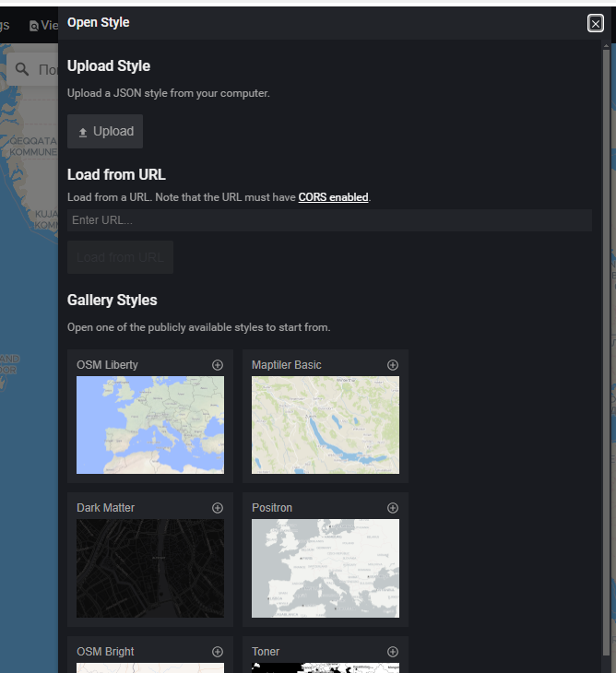Add OSM Bright style via plus icon

point(218,652)
